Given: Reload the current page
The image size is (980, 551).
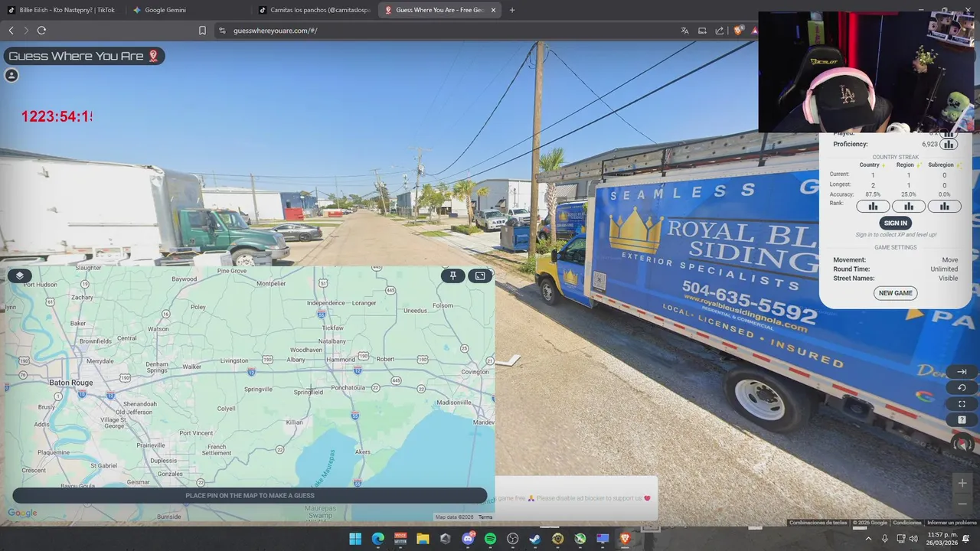Looking at the screenshot, I should pos(41,31).
